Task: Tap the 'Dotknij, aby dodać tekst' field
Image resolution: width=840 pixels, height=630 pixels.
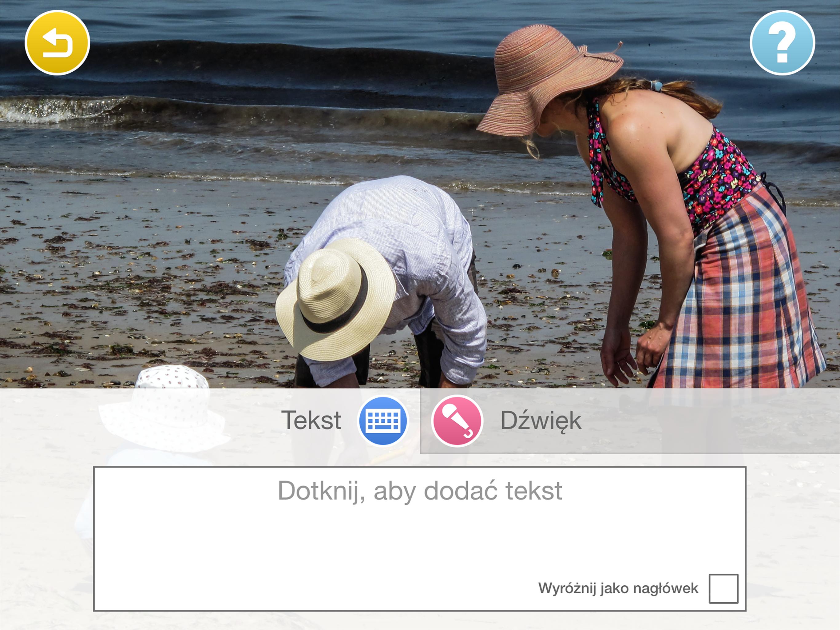Action: [x=420, y=539]
